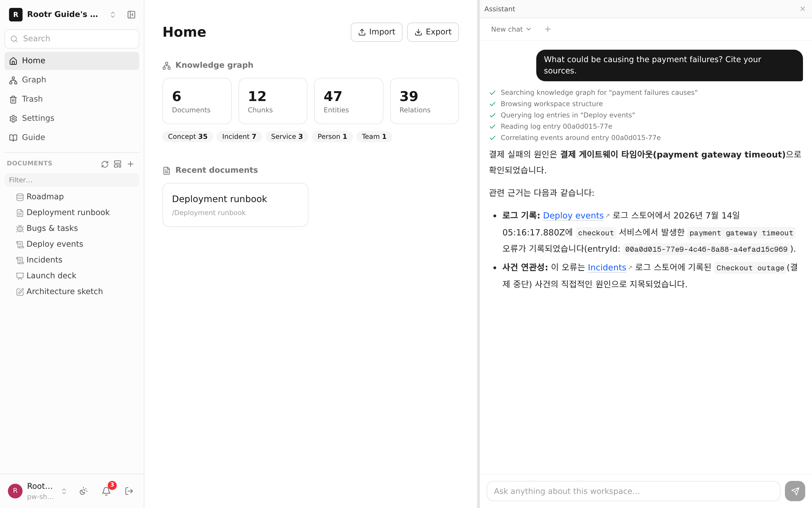Click the Import button
The image size is (812, 508).
[x=376, y=32]
